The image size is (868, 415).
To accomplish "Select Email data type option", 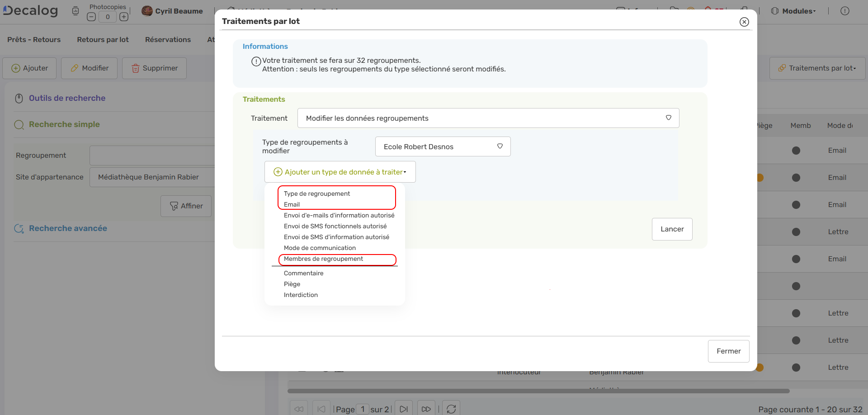I will [292, 204].
